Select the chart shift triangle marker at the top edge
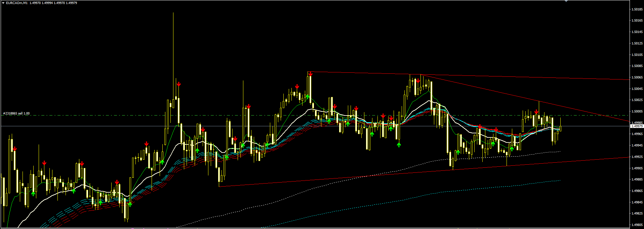 click(x=566, y=1)
